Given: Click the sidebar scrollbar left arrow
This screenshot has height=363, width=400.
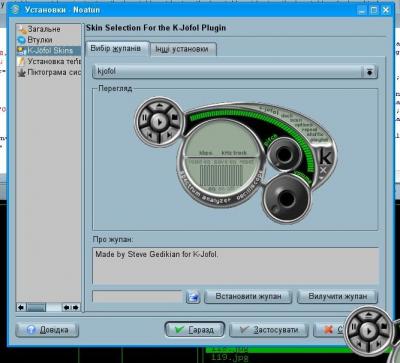Looking at the screenshot, I should [21, 307].
